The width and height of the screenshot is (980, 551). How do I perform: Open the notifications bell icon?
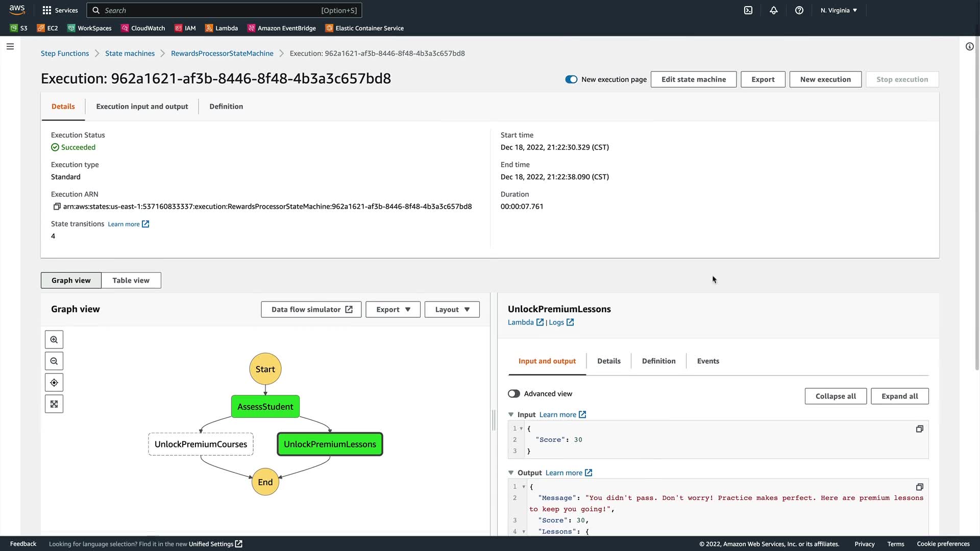774,10
